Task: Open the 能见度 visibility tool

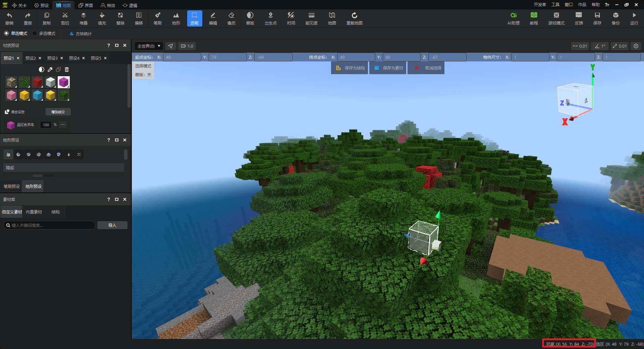Action: tap(312, 18)
